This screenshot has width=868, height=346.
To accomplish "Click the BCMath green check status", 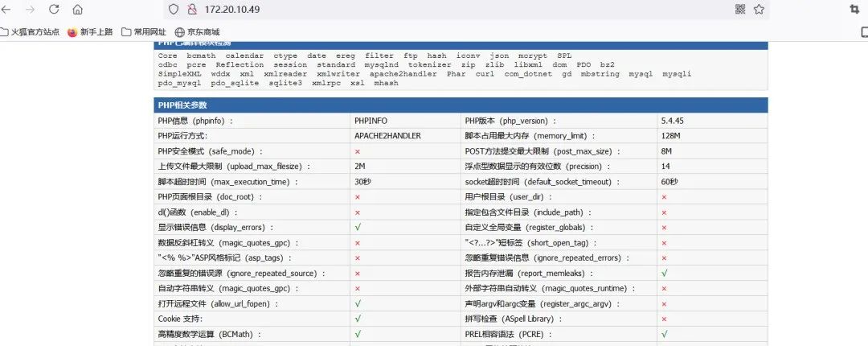I will [x=358, y=335].
